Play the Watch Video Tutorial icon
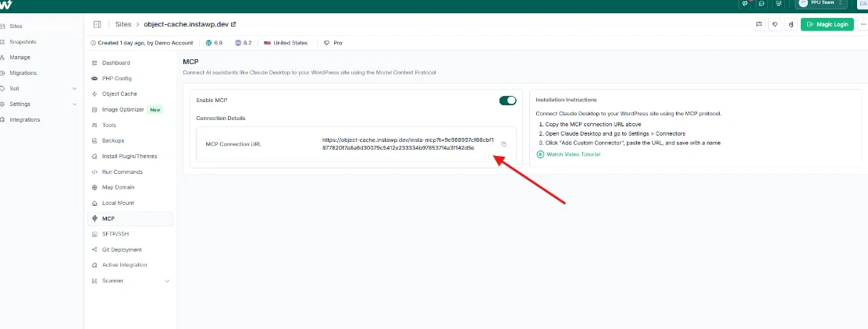This screenshot has width=868, height=329. pyautogui.click(x=539, y=154)
